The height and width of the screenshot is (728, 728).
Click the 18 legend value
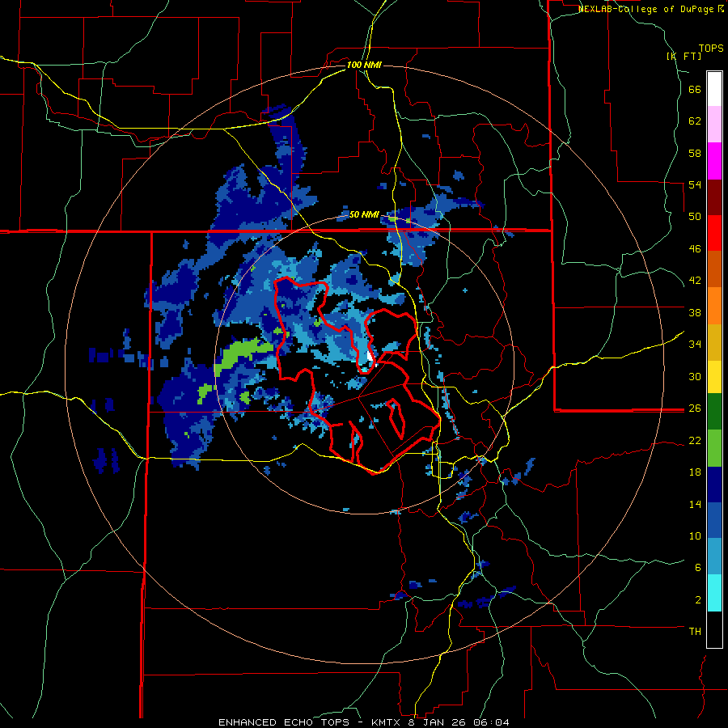tap(695, 472)
